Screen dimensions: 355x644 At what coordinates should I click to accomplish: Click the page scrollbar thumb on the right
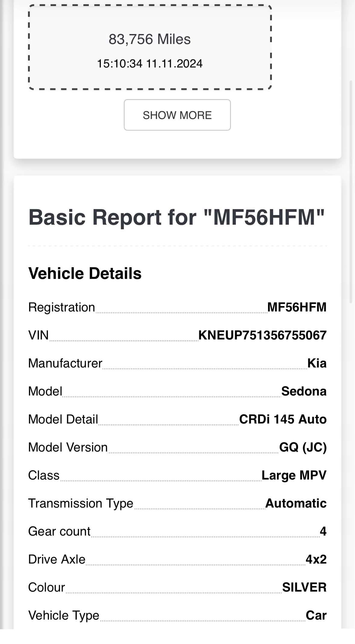pos(351,191)
